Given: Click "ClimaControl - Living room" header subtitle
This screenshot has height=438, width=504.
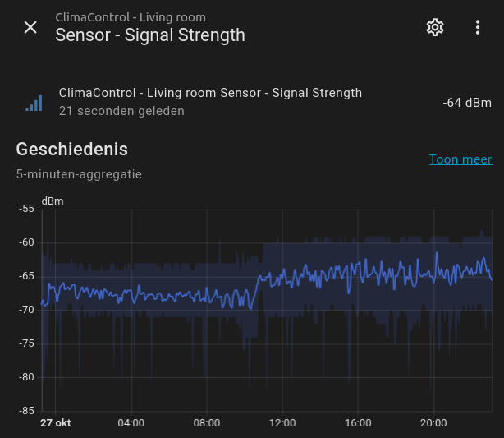Looking at the screenshot, I should [x=131, y=17].
